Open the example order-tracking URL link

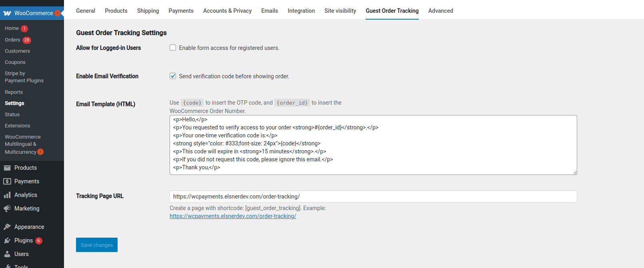pyautogui.click(x=233, y=216)
